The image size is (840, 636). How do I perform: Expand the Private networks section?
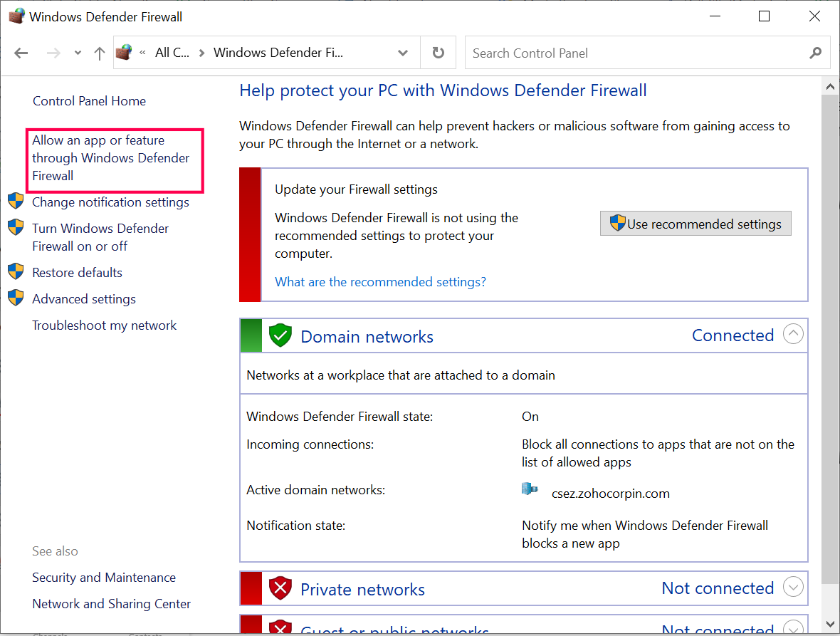[793, 587]
